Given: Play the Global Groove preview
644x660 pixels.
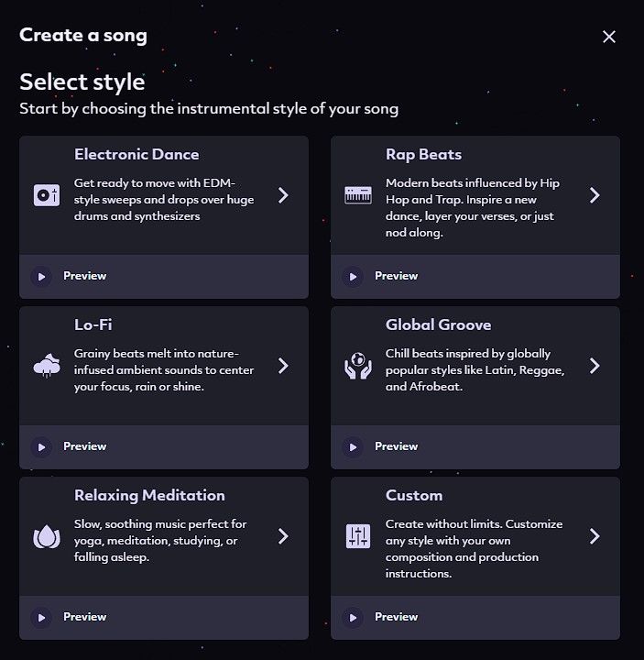Looking at the screenshot, I should 353,446.
